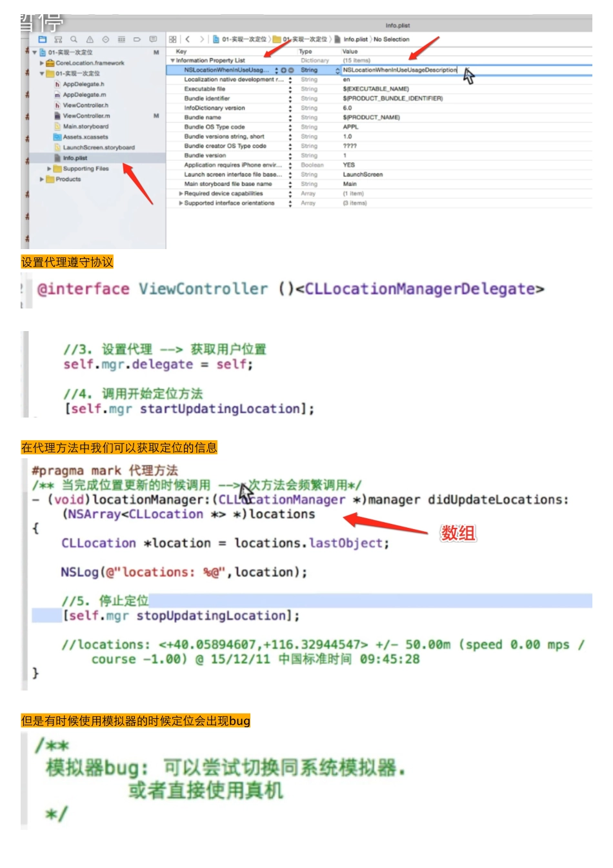This screenshot has width=613, height=868.
Task: Switch to the Symbol navigator icon
Action: (x=58, y=39)
